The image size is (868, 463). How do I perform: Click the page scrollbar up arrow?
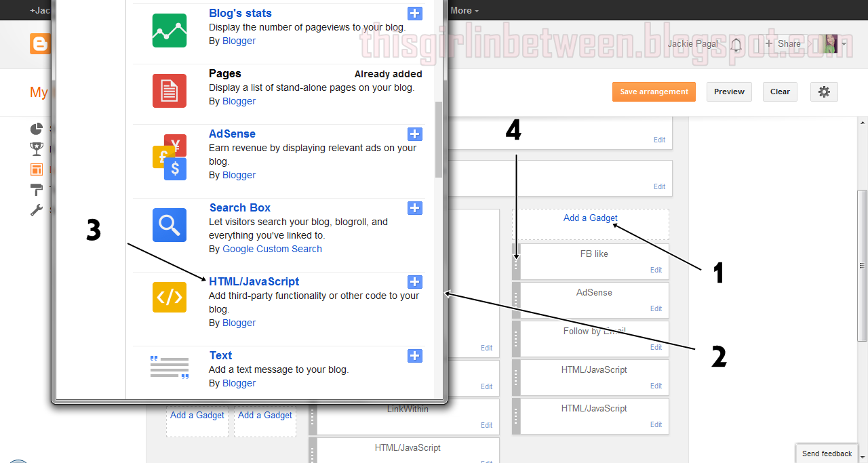click(863, 121)
